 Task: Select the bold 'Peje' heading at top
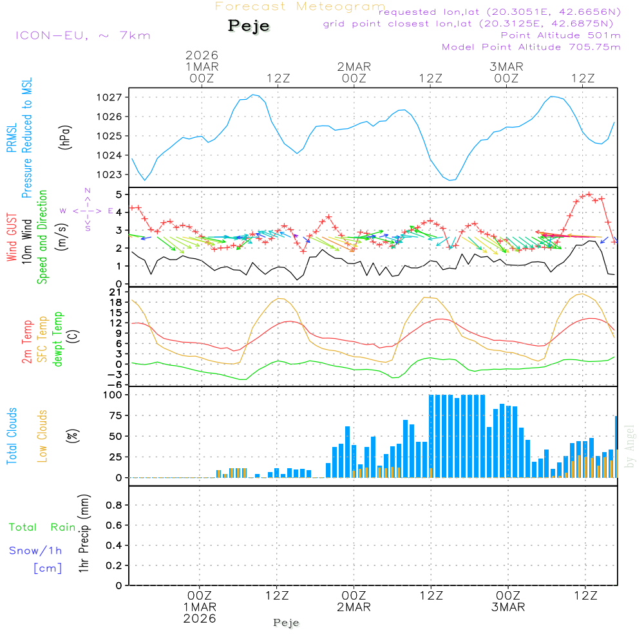coord(249,26)
